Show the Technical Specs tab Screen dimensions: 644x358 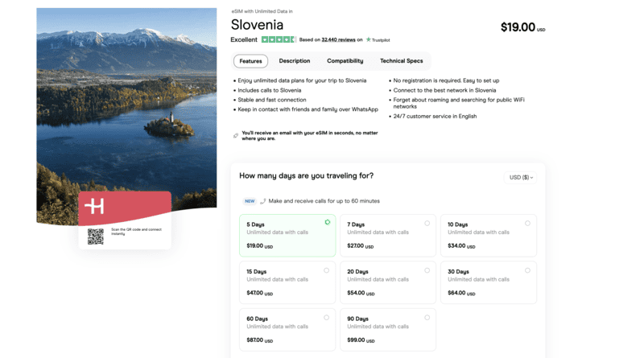coord(402,61)
